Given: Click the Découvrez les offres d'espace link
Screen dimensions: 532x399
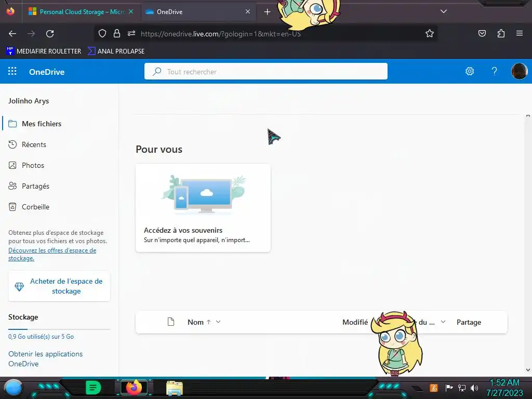Looking at the screenshot, I should pos(52,254).
